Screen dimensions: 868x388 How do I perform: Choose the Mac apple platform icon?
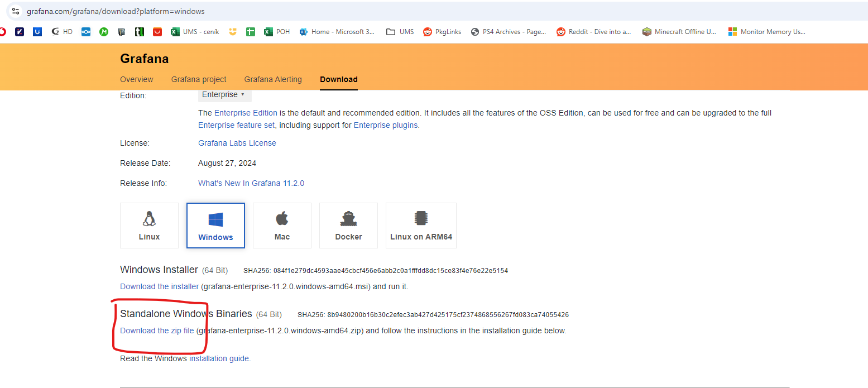(x=282, y=219)
